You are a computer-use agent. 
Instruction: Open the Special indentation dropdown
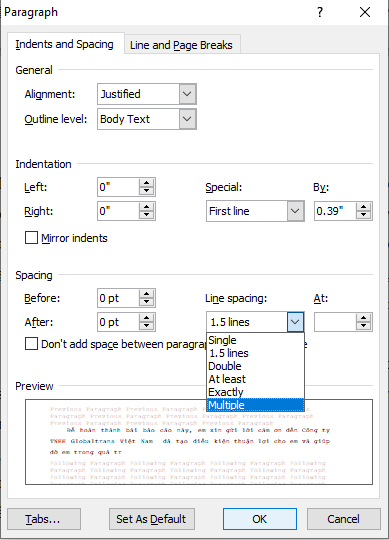coord(295,211)
